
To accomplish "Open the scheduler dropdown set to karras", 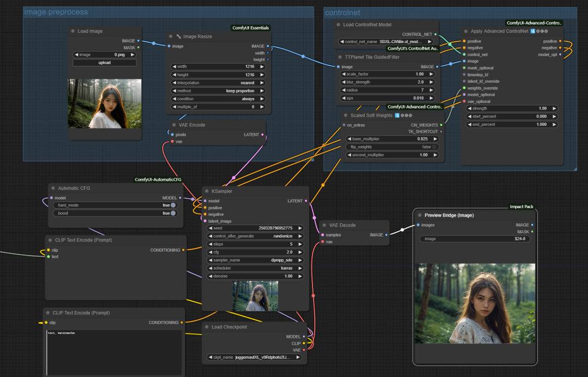I will pos(255,268).
